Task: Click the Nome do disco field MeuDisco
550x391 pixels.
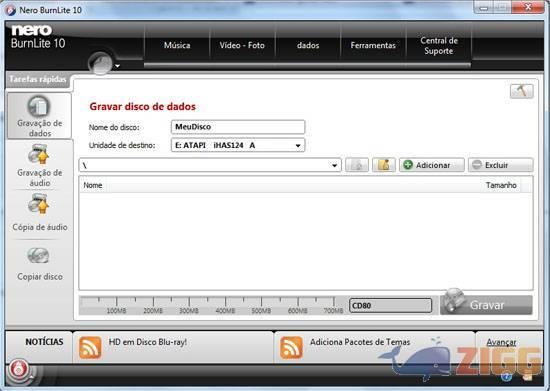Action: point(238,127)
